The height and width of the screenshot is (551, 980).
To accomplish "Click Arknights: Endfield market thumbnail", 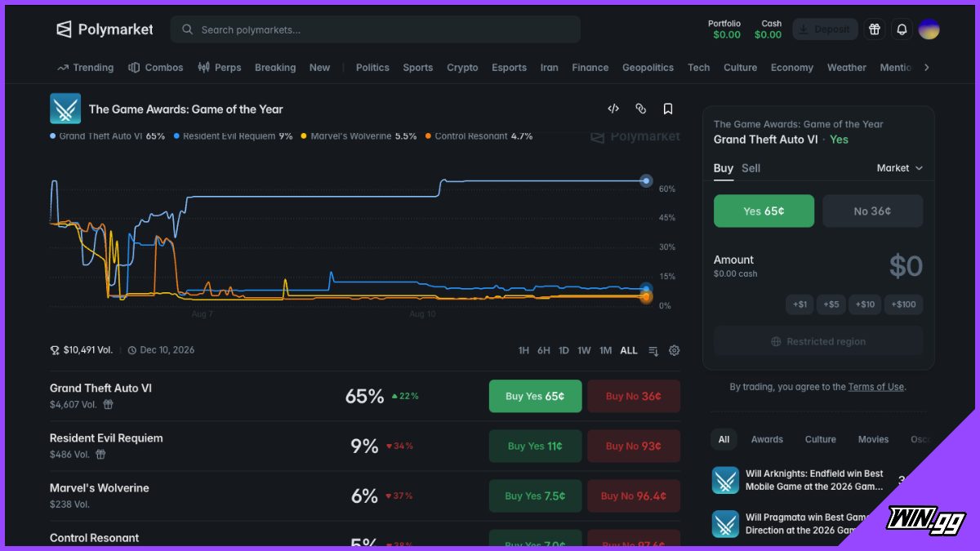I will 725,480.
